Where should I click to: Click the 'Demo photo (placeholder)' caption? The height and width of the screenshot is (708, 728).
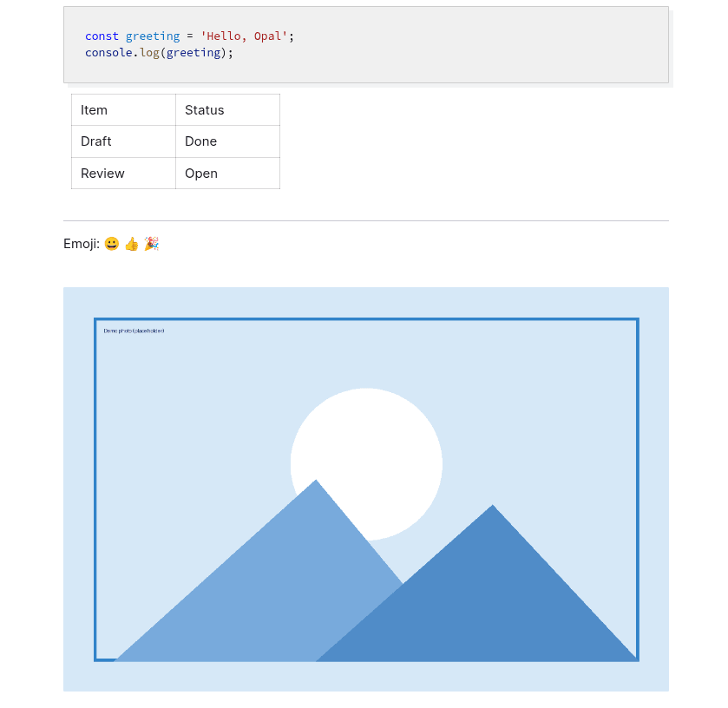134,331
